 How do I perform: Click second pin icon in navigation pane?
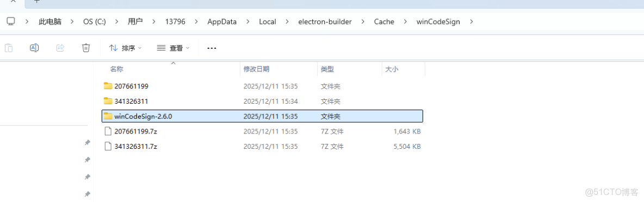click(x=87, y=160)
